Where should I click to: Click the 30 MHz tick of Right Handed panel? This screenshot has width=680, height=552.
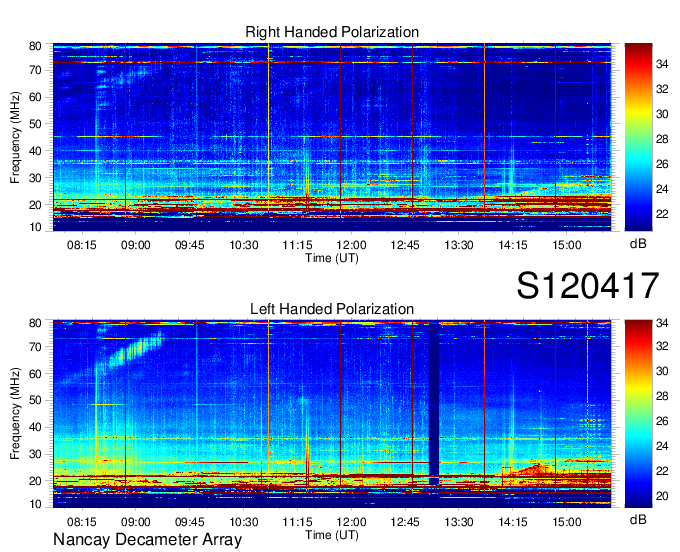[x=35, y=178]
